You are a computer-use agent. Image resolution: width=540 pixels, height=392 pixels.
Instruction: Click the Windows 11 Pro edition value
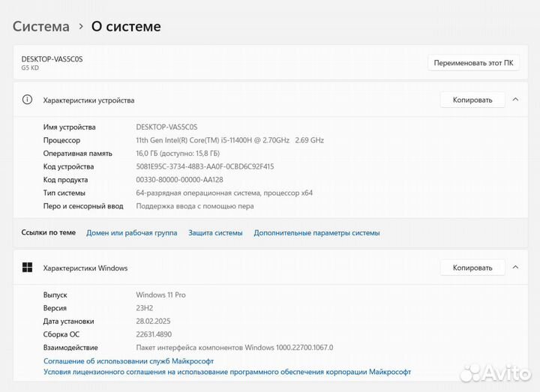[x=160, y=295]
